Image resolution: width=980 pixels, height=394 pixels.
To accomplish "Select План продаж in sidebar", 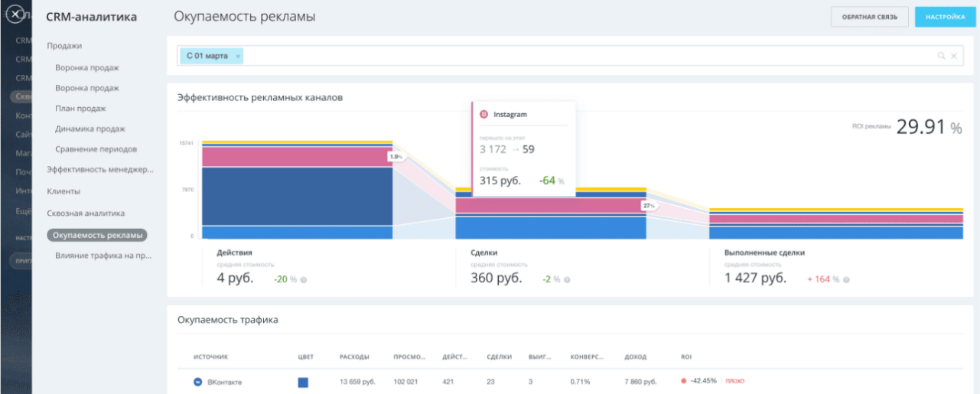I will point(80,109).
